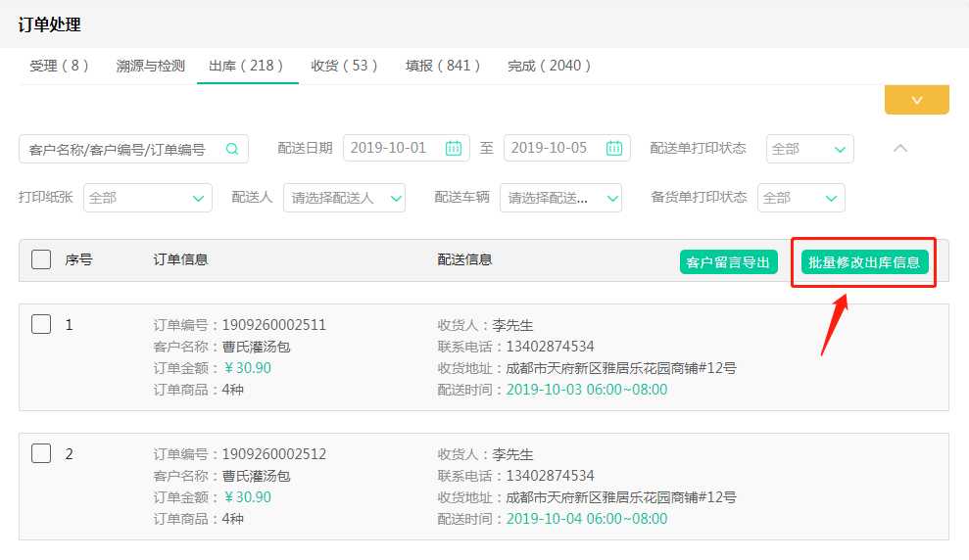Open the 配送单打印状态 dropdown
Screen dimensions: 969x560
(809, 149)
